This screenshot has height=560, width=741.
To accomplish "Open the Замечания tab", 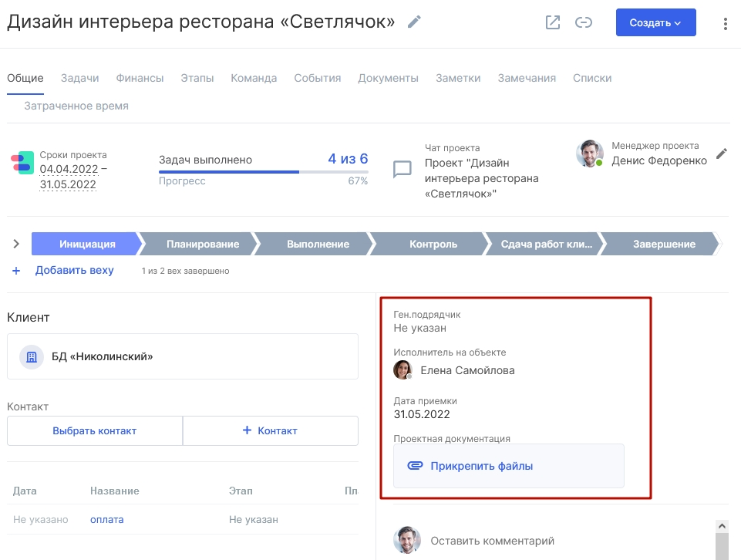I will pos(527,78).
